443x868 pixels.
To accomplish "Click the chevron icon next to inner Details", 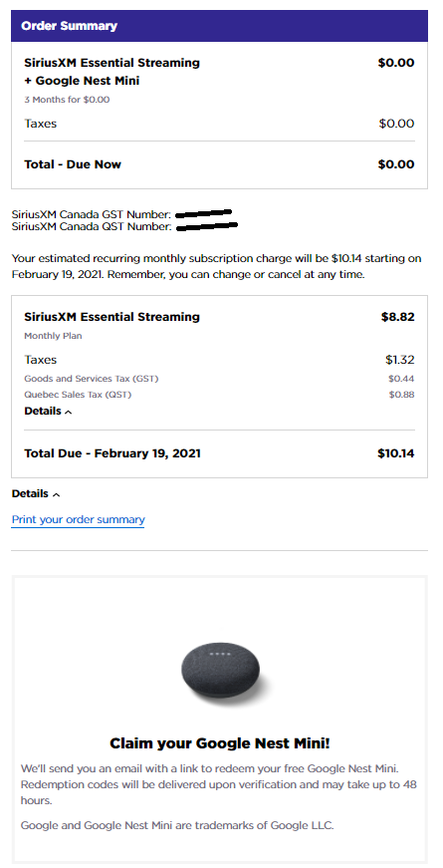I will pyautogui.click(x=69, y=412).
